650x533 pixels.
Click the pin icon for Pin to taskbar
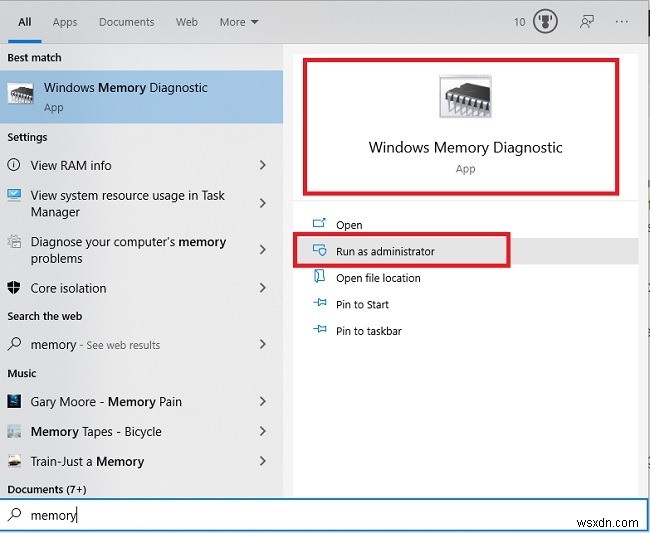[320, 329]
